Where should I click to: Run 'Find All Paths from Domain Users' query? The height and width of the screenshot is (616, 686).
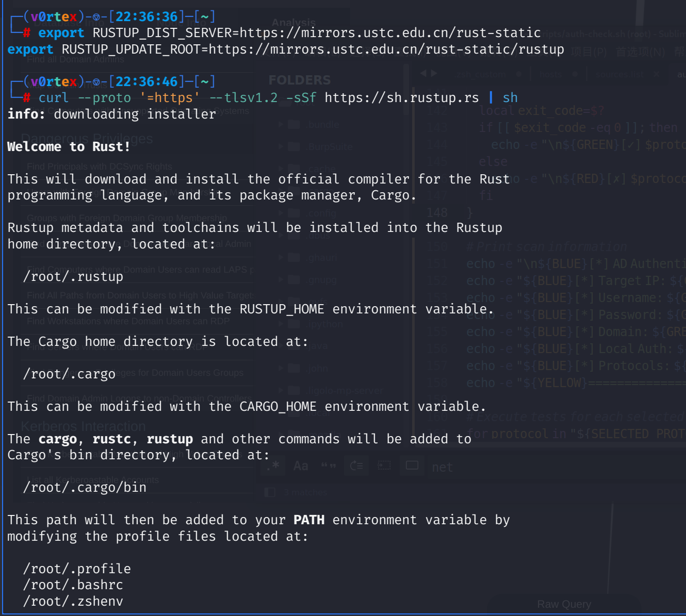point(140,295)
